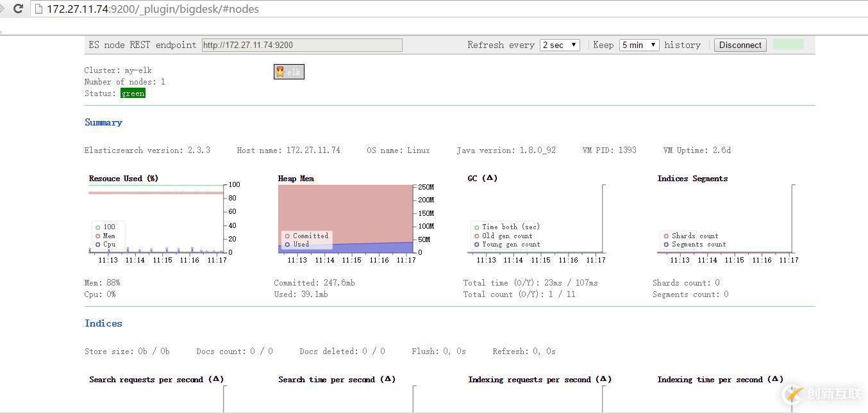Click the green progress bar beside Disconnect
The width and height of the screenshot is (868, 413).
[788, 45]
